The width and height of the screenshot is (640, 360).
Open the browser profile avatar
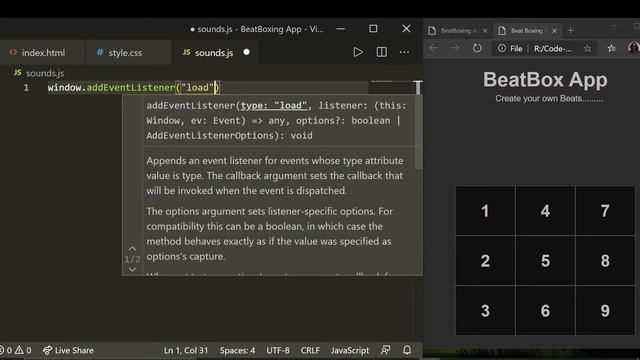pyautogui.click(x=633, y=48)
